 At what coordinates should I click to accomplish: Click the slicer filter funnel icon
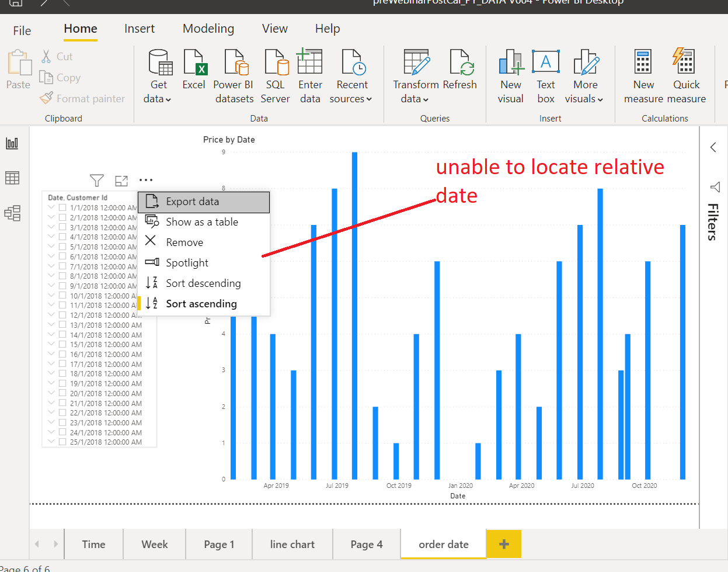coord(97,181)
